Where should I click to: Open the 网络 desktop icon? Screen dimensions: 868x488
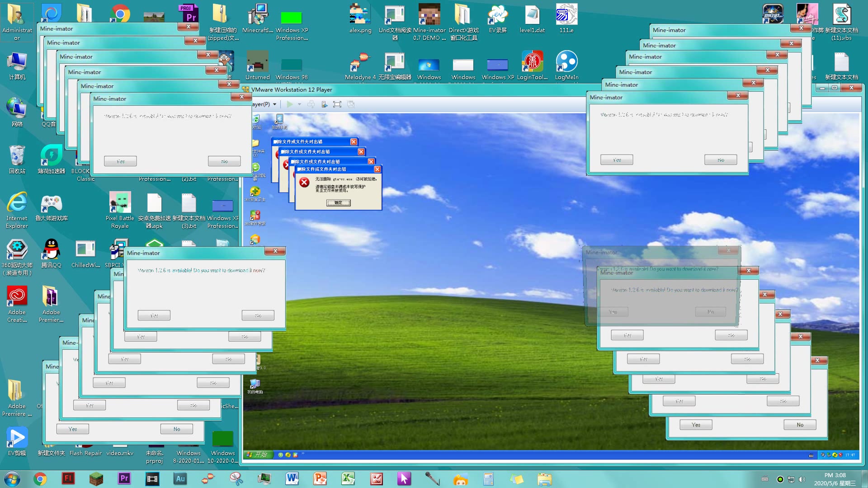[x=17, y=112]
